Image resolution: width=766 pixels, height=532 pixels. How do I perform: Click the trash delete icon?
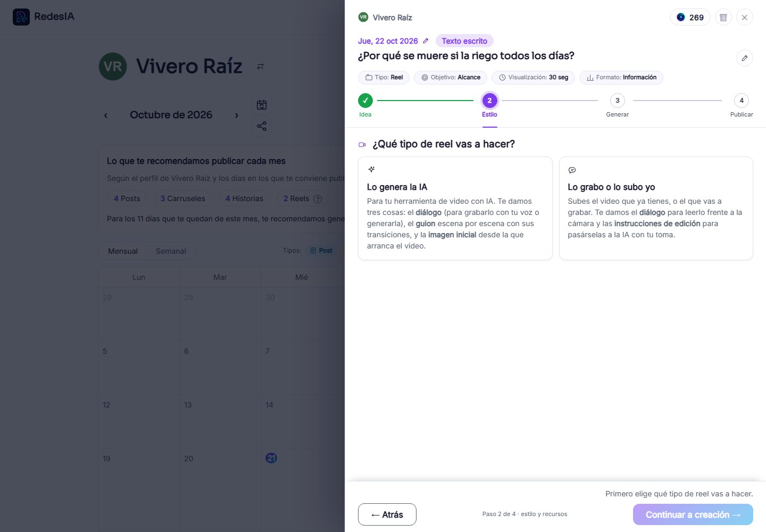[x=723, y=18]
